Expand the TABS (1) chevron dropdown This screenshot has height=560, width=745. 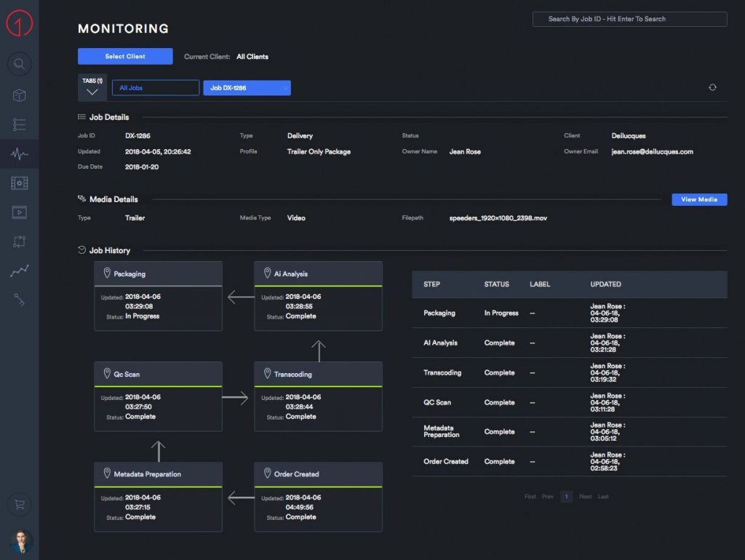tap(92, 92)
